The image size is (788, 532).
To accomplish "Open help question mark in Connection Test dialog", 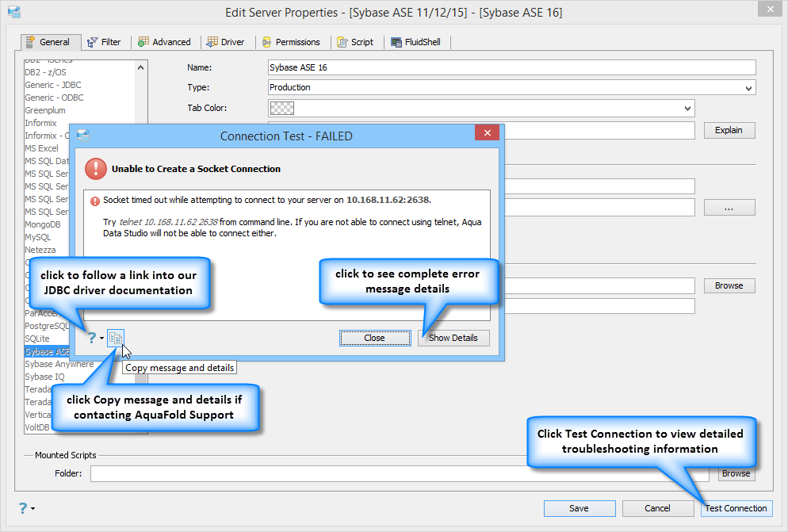I will click(x=91, y=338).
